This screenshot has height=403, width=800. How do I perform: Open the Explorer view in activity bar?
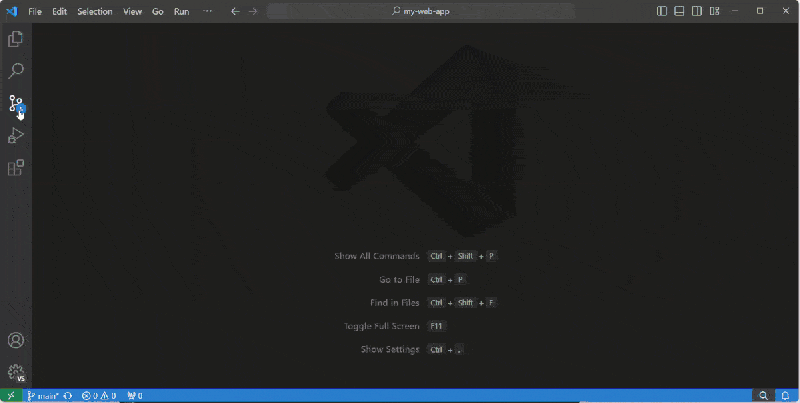[x=16, y=39]
